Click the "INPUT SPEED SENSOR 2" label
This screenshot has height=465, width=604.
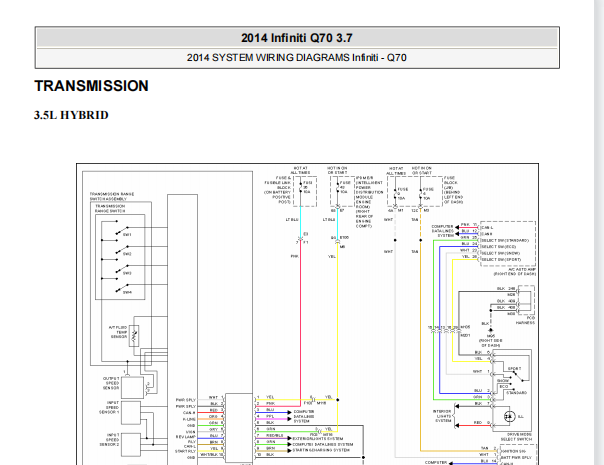coord(109,440)
